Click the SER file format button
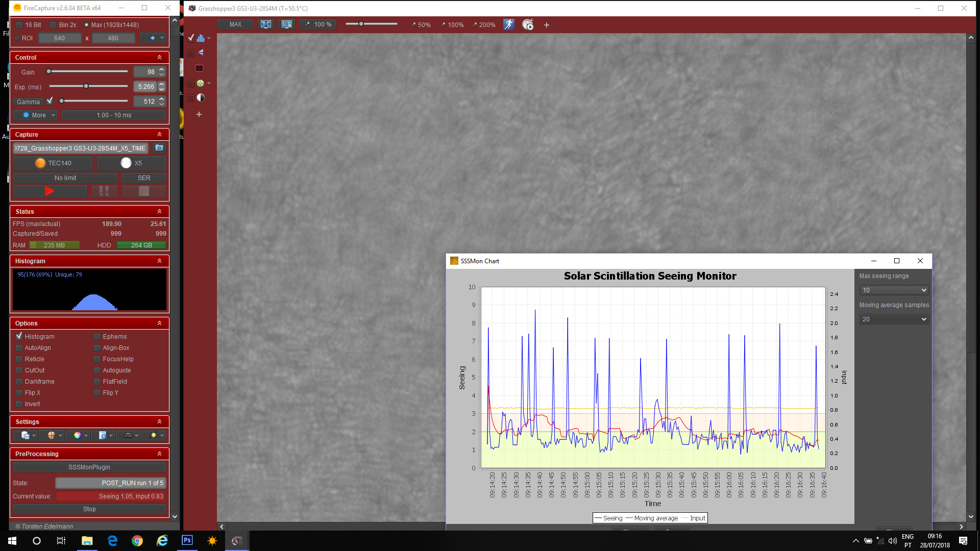This screenshot has height=551, width=980. pyautogui.click(x=144, y=178)
